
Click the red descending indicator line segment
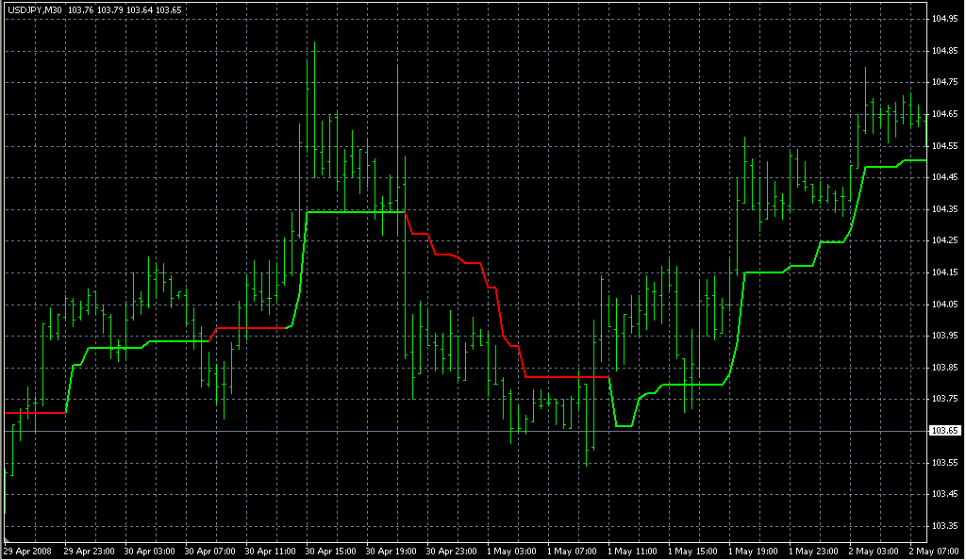click(x=491, y=288)
